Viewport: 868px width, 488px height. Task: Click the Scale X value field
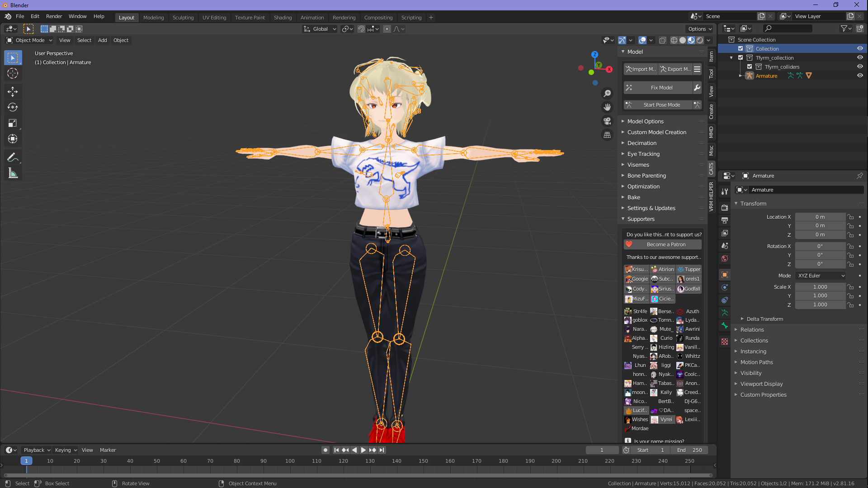(820, 287)
